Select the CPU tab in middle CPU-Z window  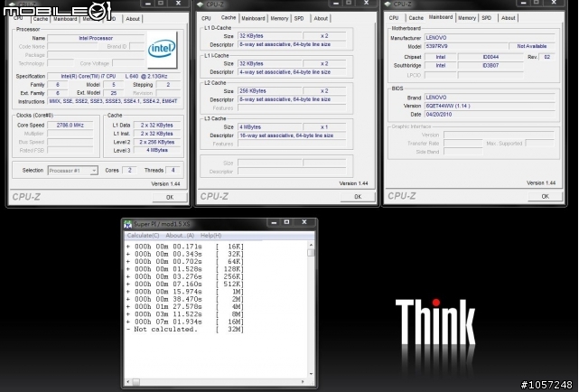(206, 18)
